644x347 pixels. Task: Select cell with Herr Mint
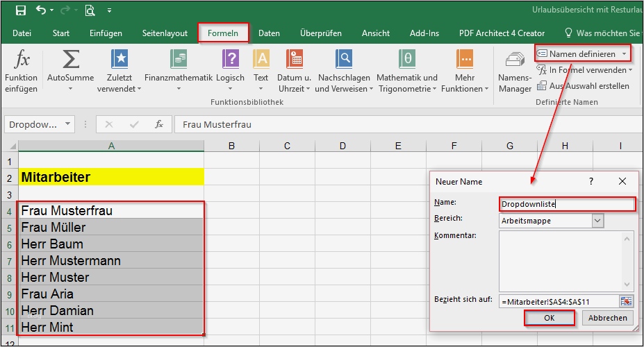(x=111, y=328)
